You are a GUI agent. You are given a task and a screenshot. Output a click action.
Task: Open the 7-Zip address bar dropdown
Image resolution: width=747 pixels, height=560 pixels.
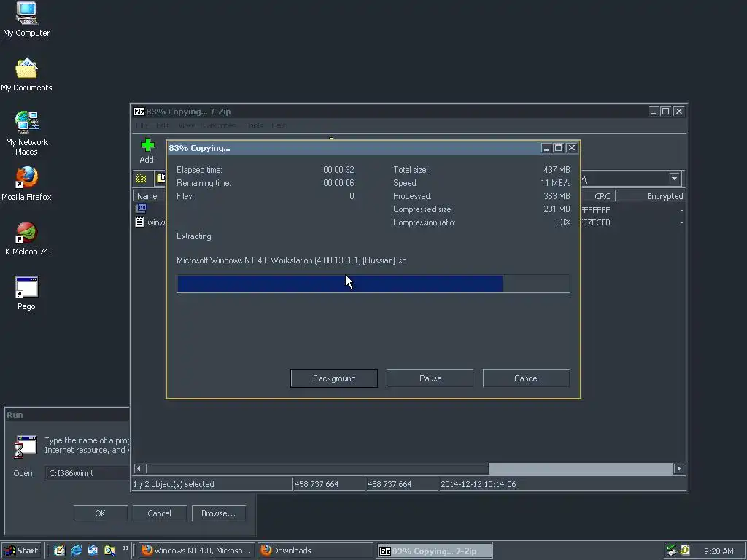coord(674,179)
